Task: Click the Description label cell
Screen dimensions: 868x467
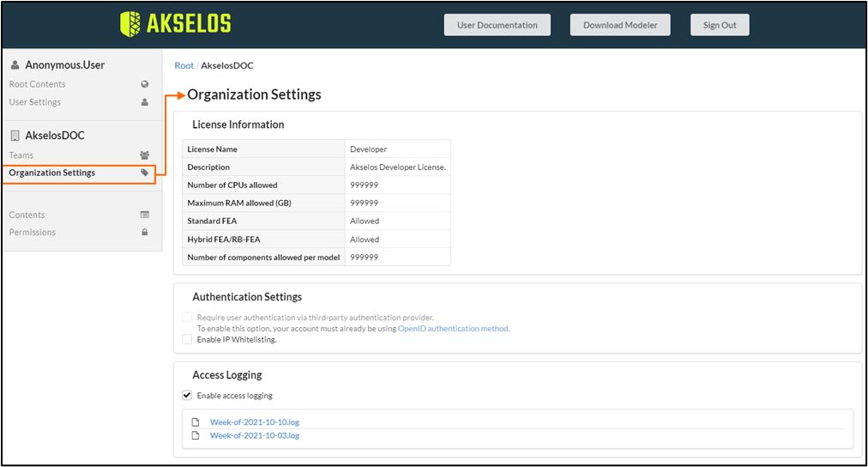Action: point(263,167)
